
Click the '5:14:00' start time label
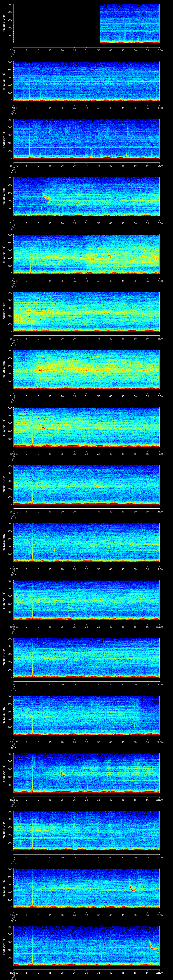click(14, 339)
